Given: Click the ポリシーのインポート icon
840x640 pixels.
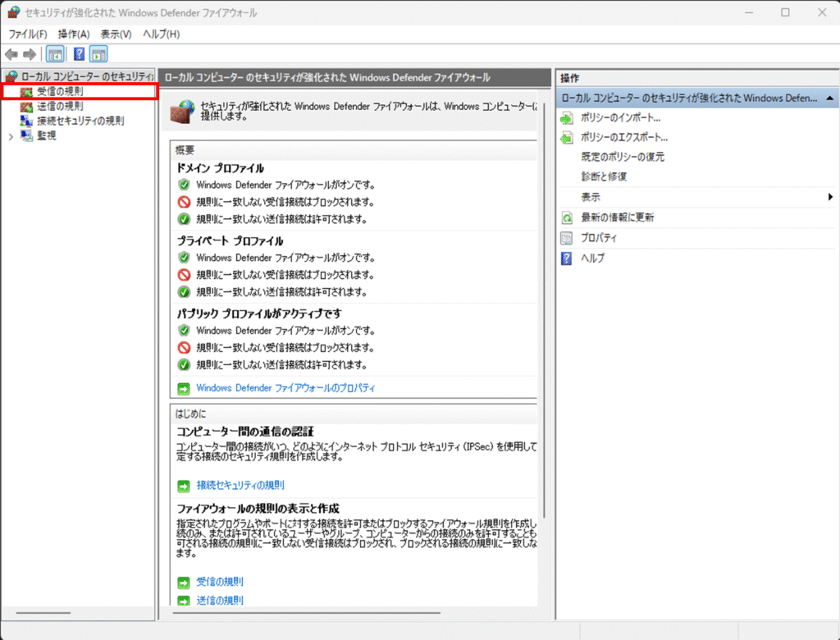Looking at the screenshot, I should click(566, 118).
